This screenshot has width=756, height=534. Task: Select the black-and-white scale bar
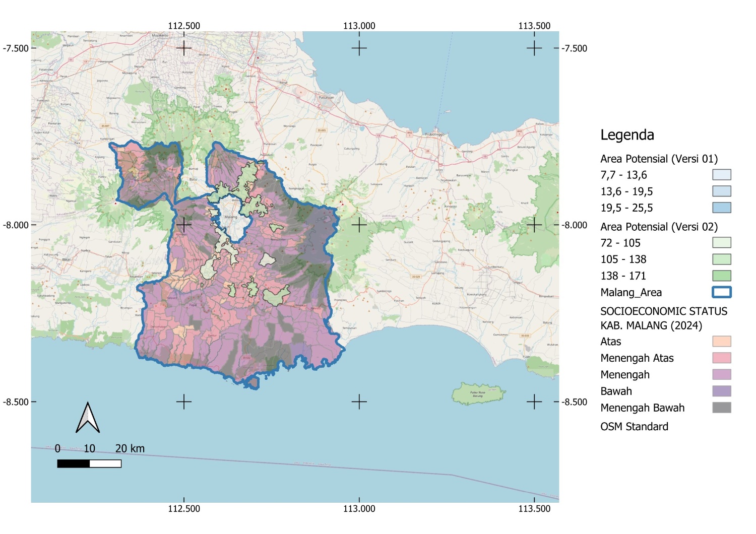(x=89, y=463)
